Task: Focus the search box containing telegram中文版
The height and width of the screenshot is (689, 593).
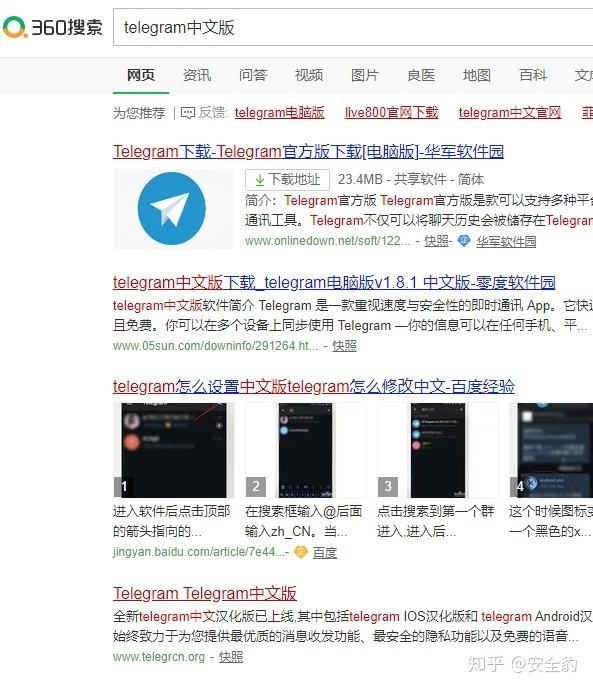Action: coord(353,27)
